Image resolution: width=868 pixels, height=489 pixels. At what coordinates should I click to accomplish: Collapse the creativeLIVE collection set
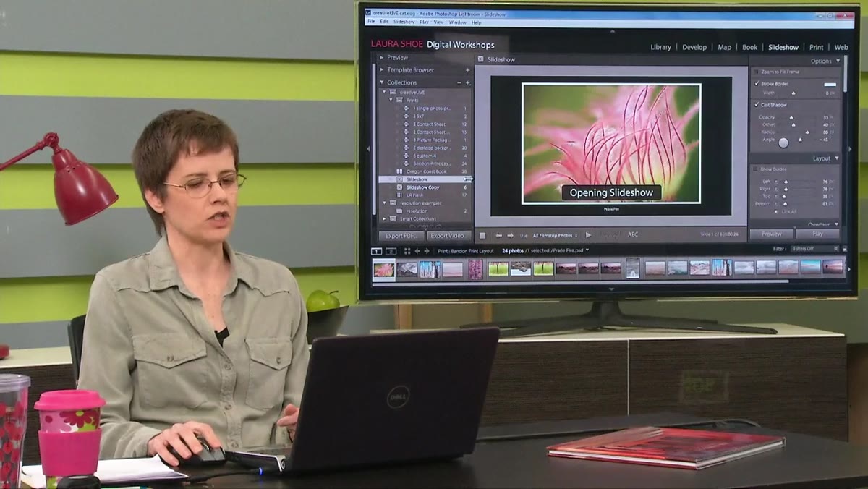click(384, 93)
